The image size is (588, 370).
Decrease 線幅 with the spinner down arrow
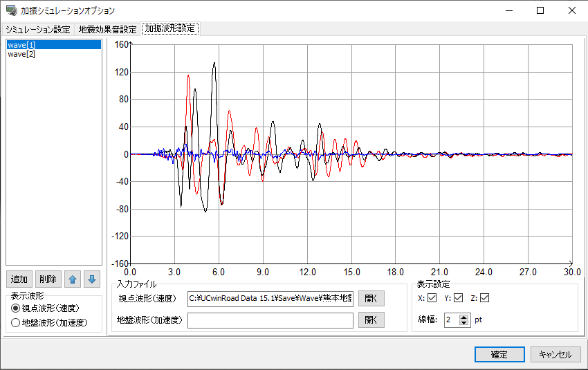pyautogui.click(x=464, y=323)
